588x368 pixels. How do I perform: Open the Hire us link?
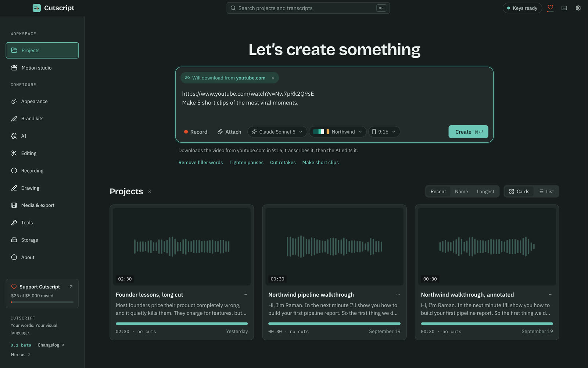[x=21, y=354]
